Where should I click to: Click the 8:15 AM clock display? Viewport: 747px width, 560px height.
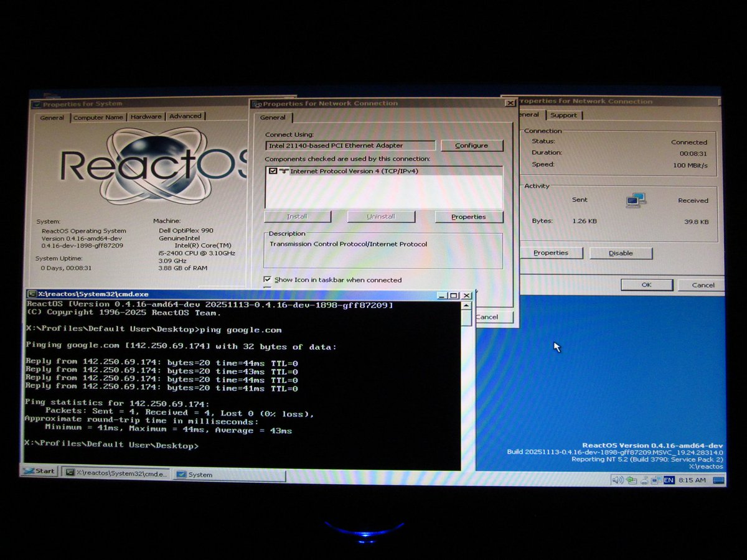click(692, 480)
